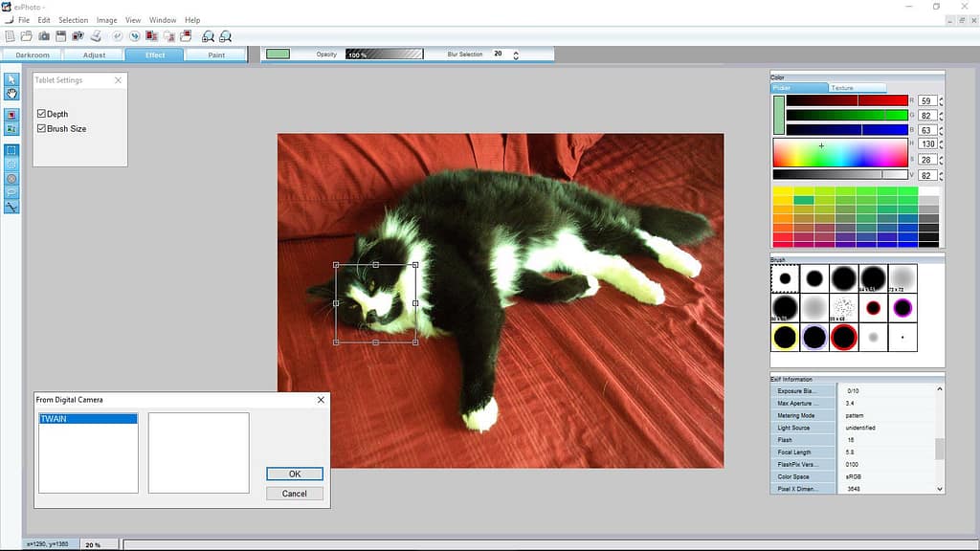Open the Selection menu

73,20
